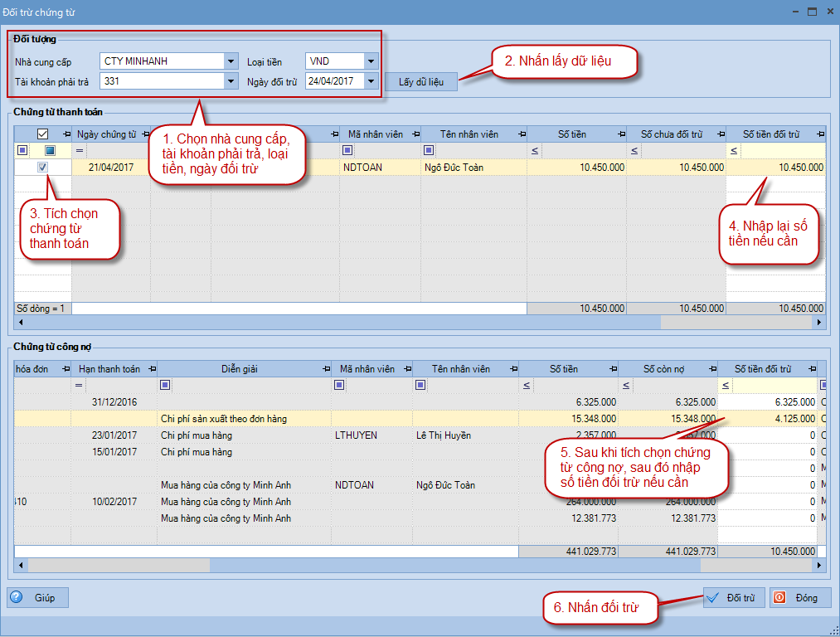Click pin icon on Số tiền column, payment grid

[x=619, y=134]
